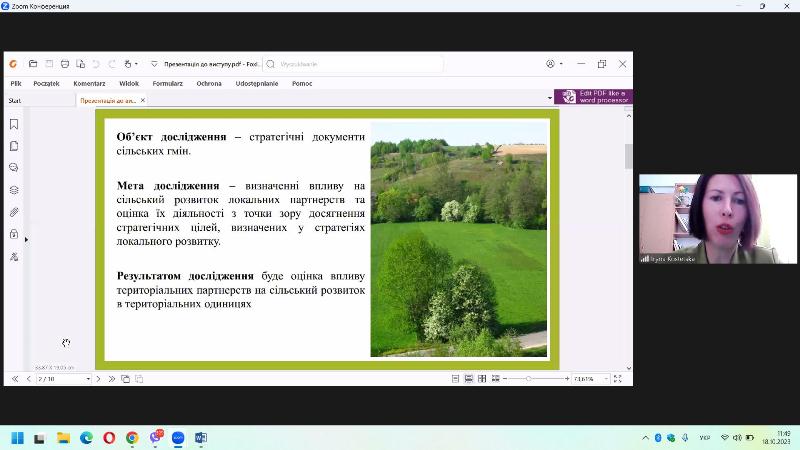Open the zoom percentage dropdown
Viewport: 800px width, 450px height.
coord(604,379)
